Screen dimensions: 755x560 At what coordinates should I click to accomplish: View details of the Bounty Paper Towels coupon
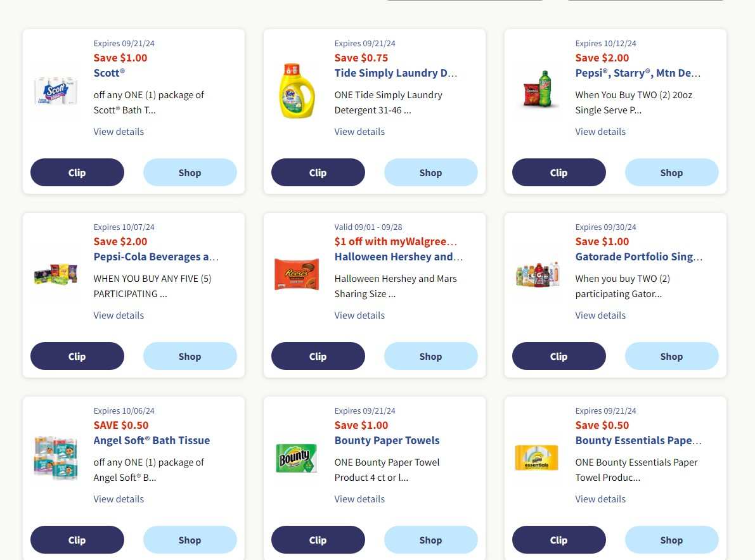(x=359, y=499)
